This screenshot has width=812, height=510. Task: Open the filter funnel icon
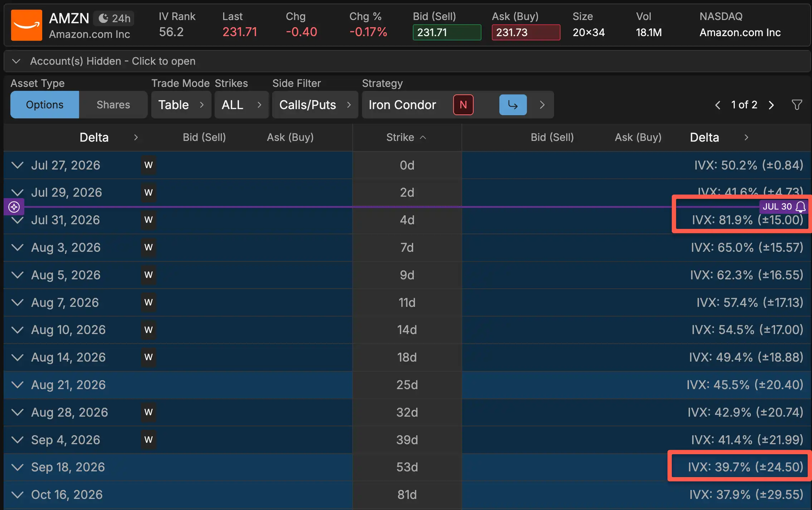point(797,105)
